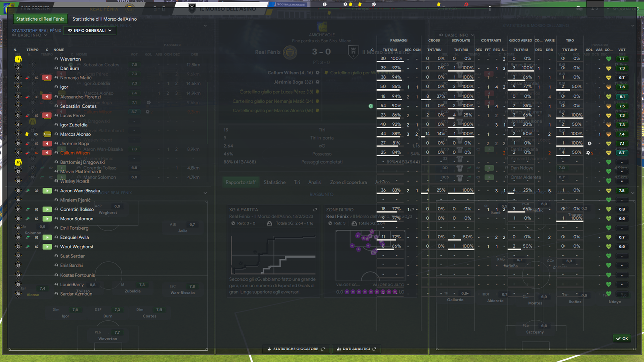This screenshot has height=362, width=644.
Task: Sort the table by the VOT column header
Action: (622, 50)
